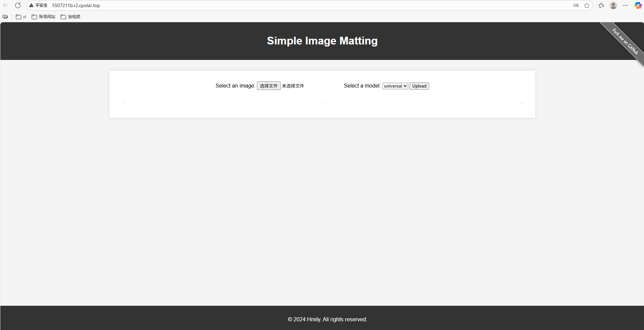Open browser settings and more menu
Viewport: 644px width, 330px height.
coord(625,5)
